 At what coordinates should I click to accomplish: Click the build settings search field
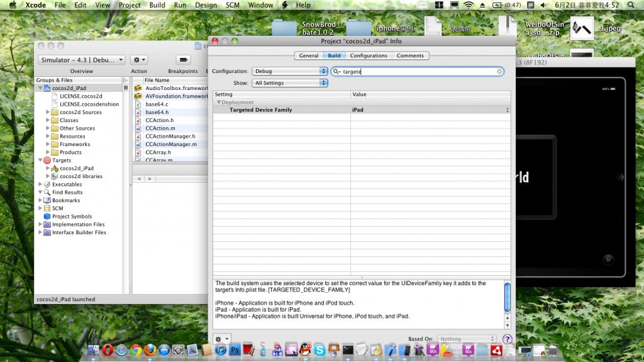click(418, 72)
